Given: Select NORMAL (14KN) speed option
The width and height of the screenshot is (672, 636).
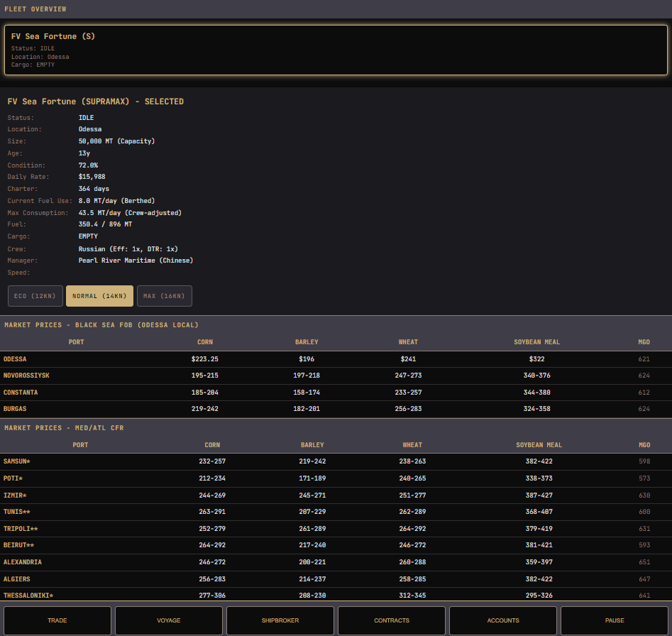Looking at the screenshot, I should [x=99, y=296].
